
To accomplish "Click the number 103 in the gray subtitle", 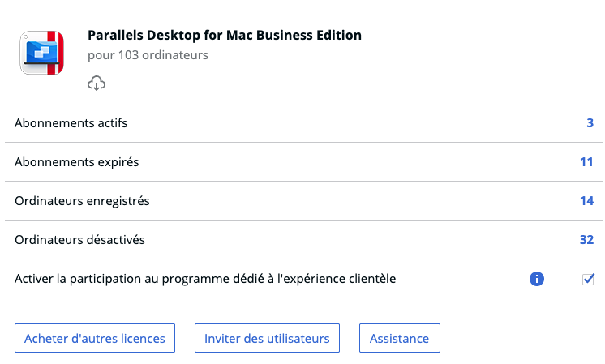I will click(x=128, y=55).
